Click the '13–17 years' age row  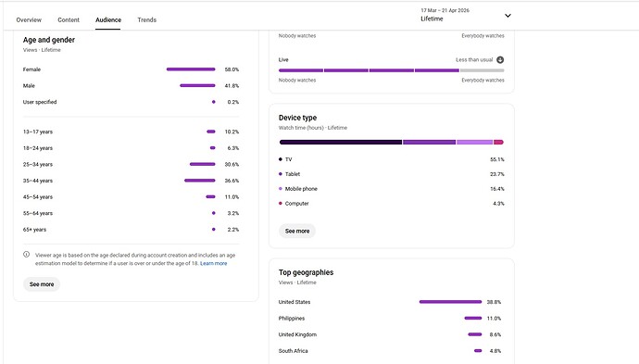[x=131, y=132]
